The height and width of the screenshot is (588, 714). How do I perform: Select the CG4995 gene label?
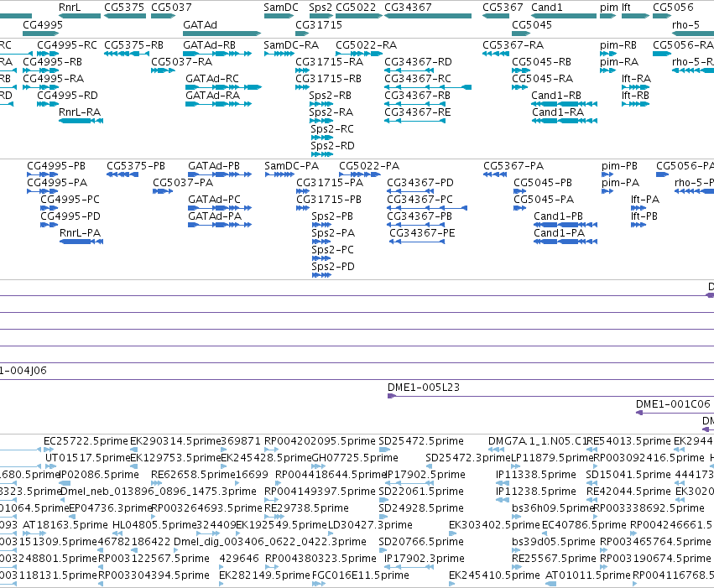[43, 25]
